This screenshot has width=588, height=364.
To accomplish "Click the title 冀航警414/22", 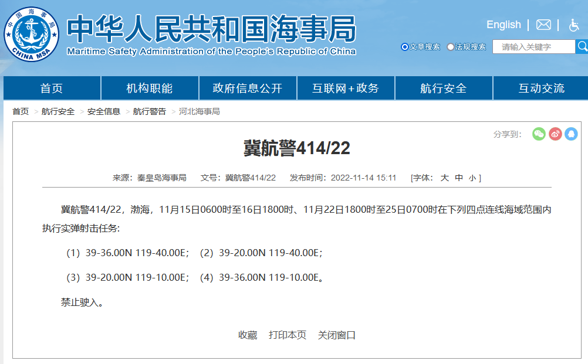I will click(296, 148).
